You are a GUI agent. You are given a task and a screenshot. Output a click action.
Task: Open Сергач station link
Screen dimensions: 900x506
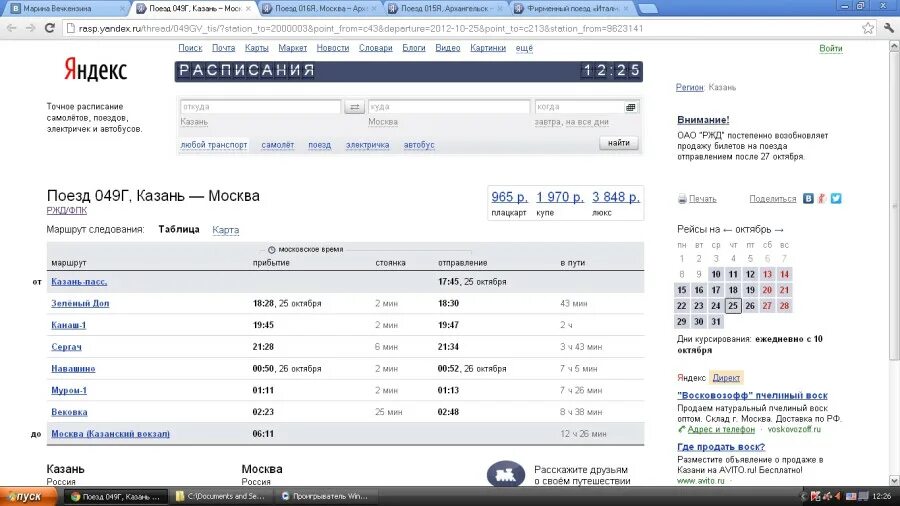[66, 347]
